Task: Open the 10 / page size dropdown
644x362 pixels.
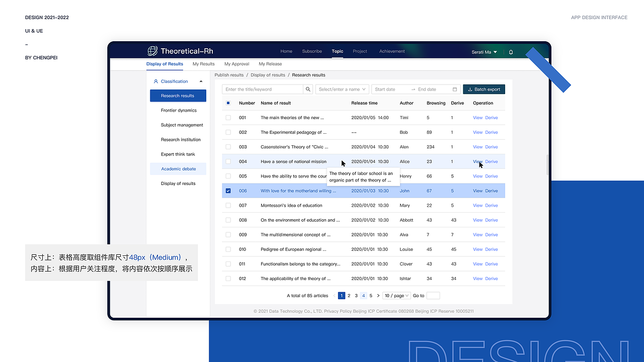Action: click(x=397, y=296)
